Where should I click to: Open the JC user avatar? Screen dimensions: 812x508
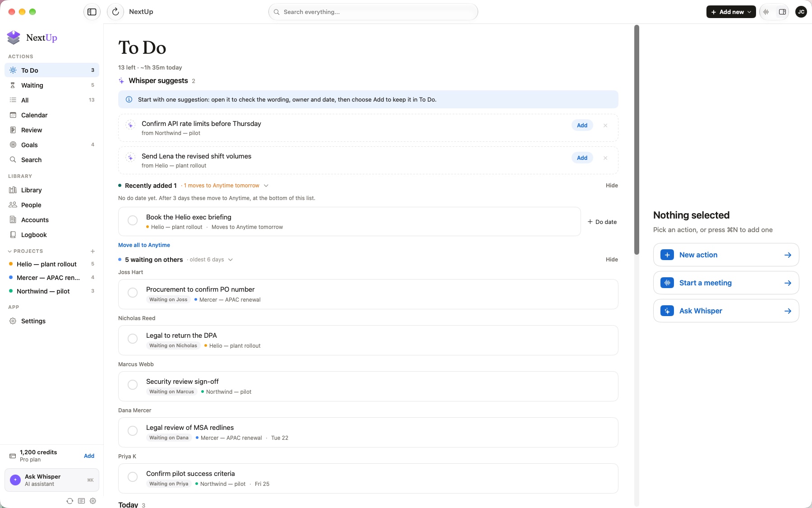(801, 12)
